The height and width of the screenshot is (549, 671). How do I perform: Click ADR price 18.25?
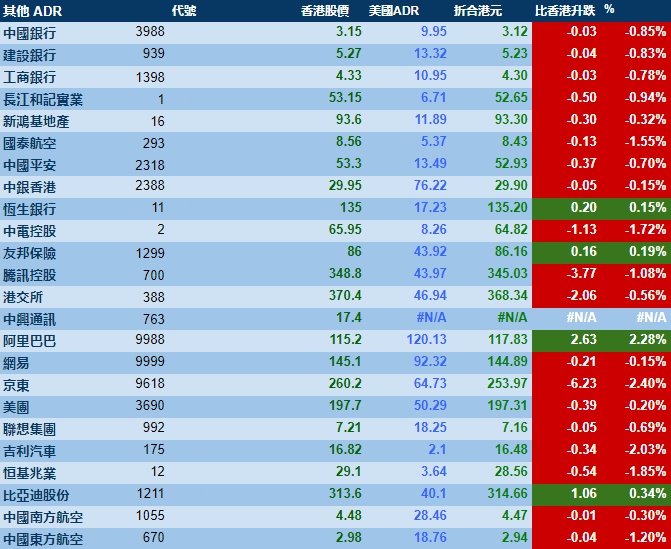[x=430, y=428]
